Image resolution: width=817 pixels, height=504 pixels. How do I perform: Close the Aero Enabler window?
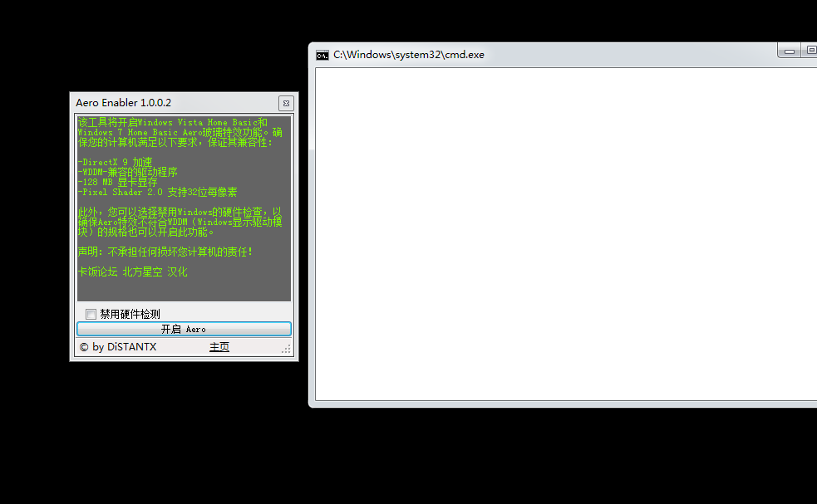point(286,103)
